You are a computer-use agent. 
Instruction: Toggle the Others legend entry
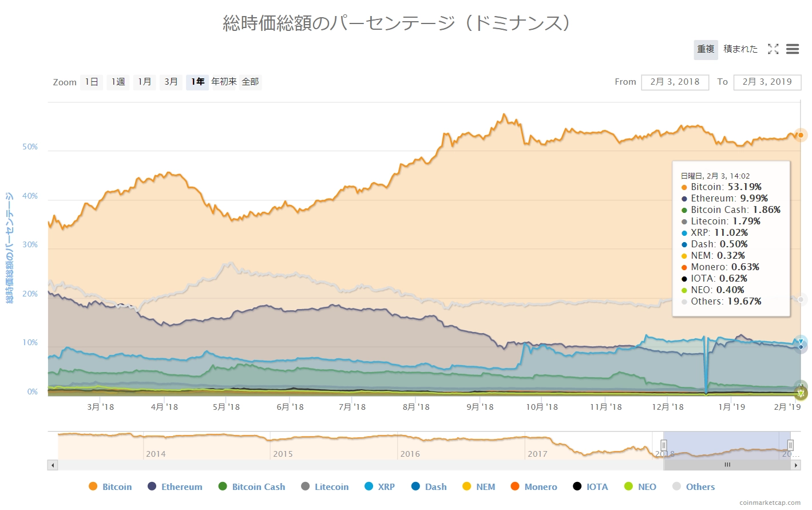(694, 487)
